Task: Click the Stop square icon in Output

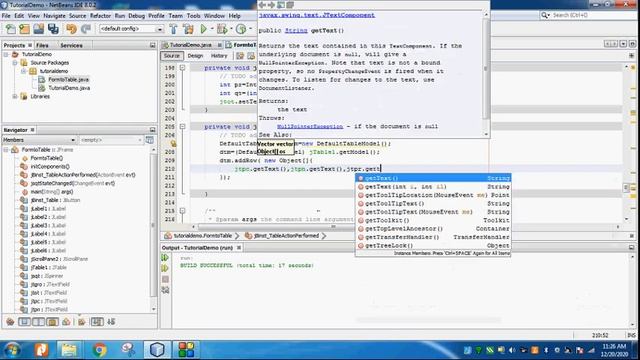Action: tap(165, 279)
